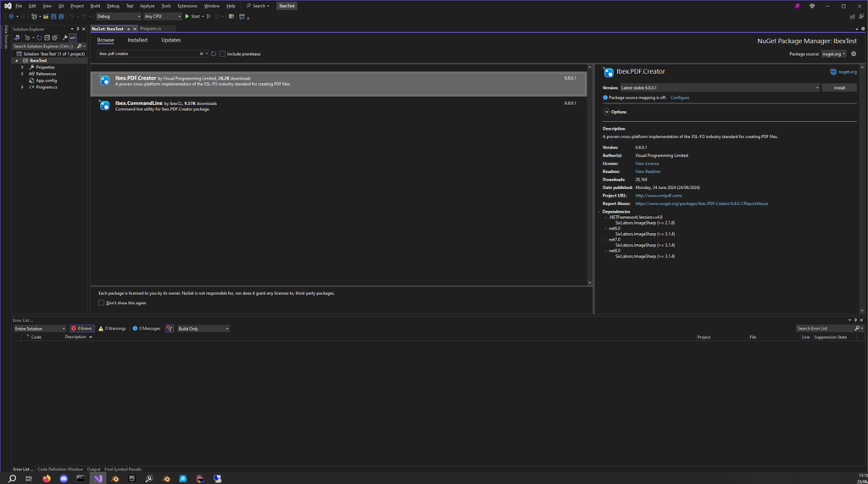Viewport: 868px width, 484px height.
Task: Expand the References tree node
Action: coord(23,74)
